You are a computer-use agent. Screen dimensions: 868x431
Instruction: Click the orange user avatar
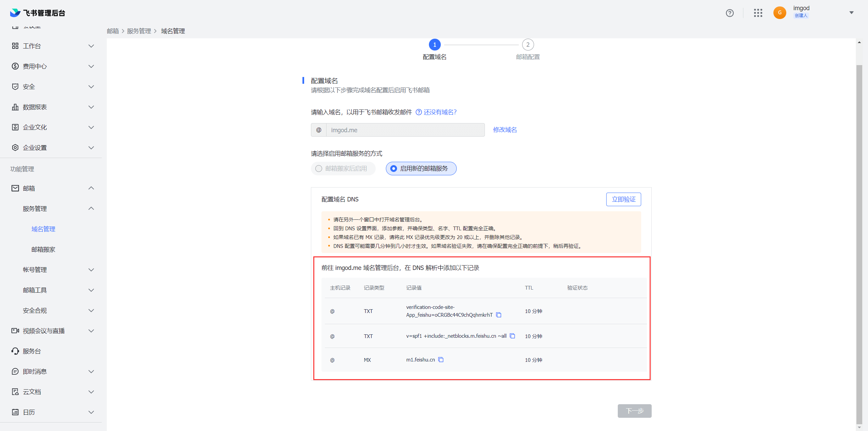(x=780, y=13)
